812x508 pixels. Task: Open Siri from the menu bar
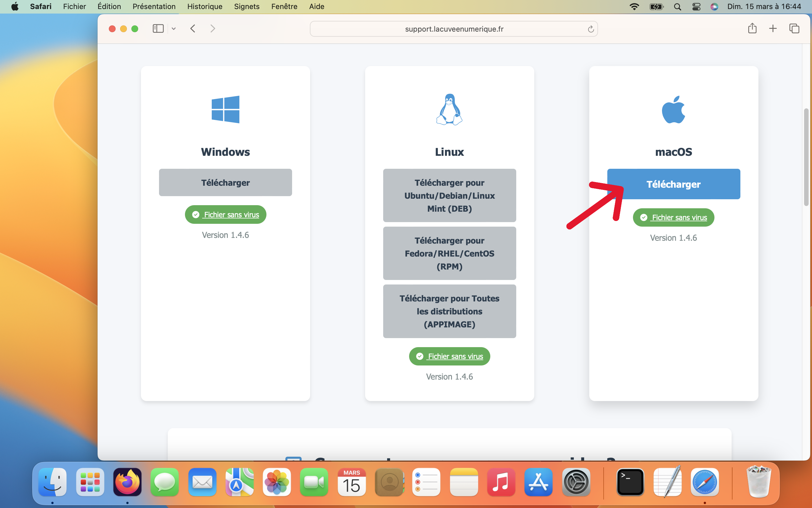pos(714,6)
